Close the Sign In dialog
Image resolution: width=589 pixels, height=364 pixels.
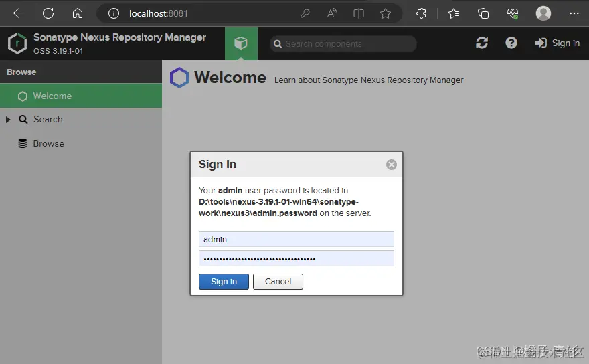click(392, 165)
